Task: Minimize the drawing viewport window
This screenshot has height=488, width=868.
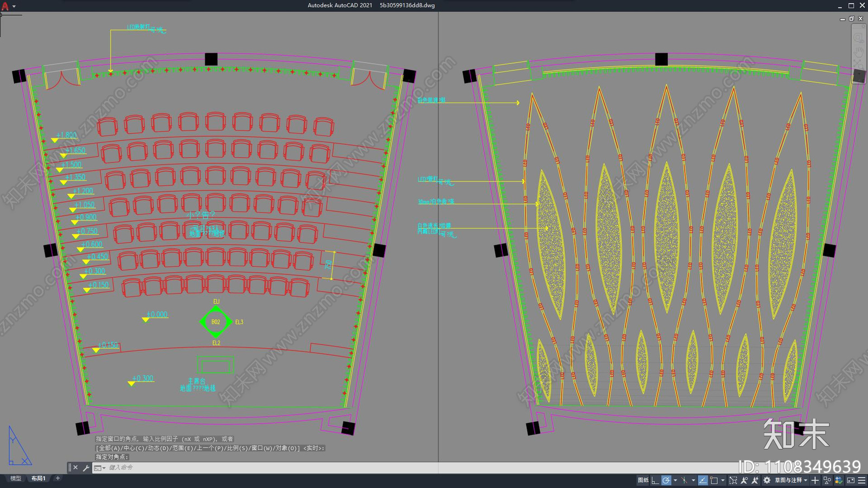Action: click(x=843, y=19)
